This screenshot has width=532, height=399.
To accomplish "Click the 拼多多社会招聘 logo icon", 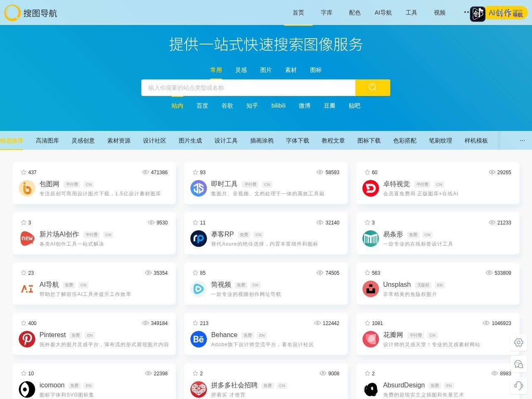I will [x=199, y=389].
